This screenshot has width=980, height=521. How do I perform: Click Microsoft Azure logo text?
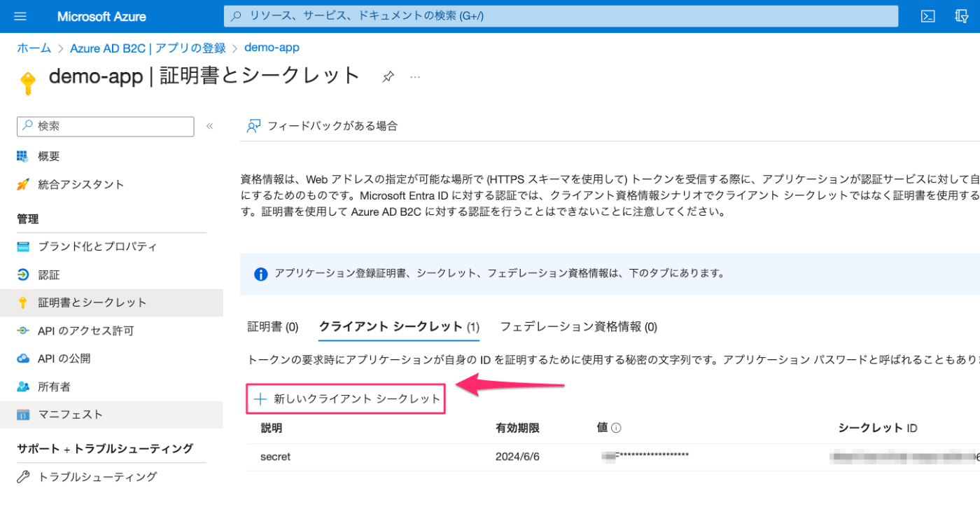pyautogui.click(x=101, y=16)
